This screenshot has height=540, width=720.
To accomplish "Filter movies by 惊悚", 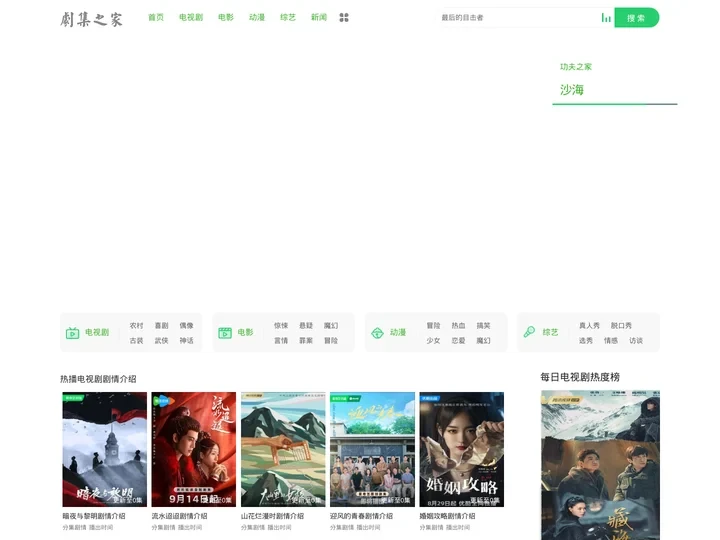I will click(281, 326).
